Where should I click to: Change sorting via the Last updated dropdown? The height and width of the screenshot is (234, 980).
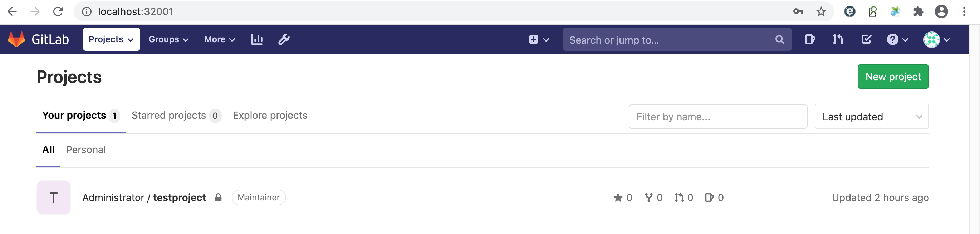pyautogui.click(x=871, y=116)
